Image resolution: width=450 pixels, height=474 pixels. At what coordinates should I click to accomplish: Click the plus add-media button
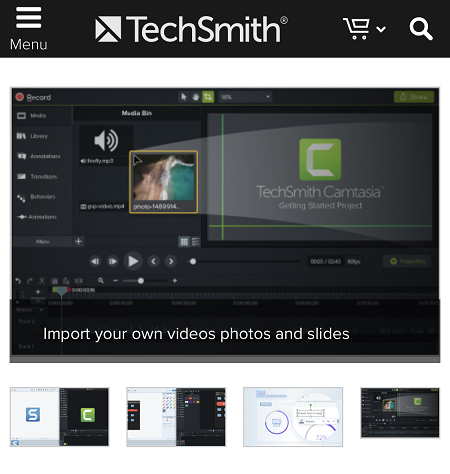79,242
